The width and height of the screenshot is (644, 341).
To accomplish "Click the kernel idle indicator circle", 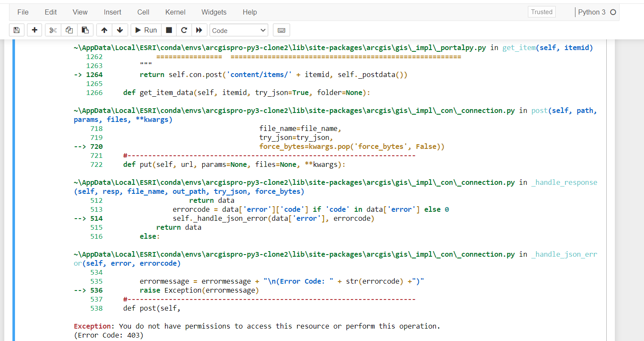I will click(613, 12).
